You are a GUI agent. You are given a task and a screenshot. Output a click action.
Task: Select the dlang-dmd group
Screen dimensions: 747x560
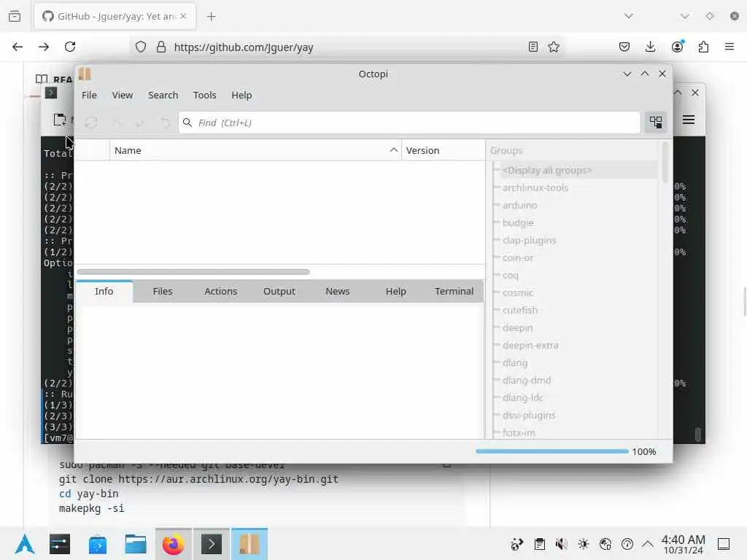(x=527, y=381)
